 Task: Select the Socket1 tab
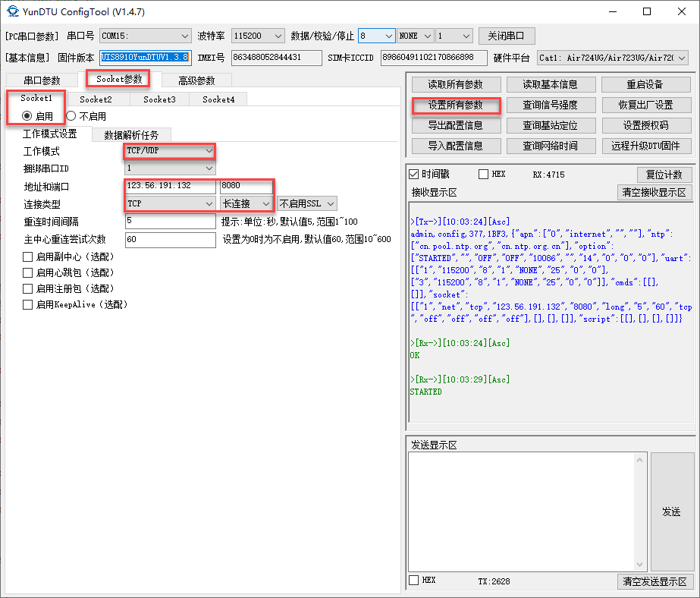36,98
